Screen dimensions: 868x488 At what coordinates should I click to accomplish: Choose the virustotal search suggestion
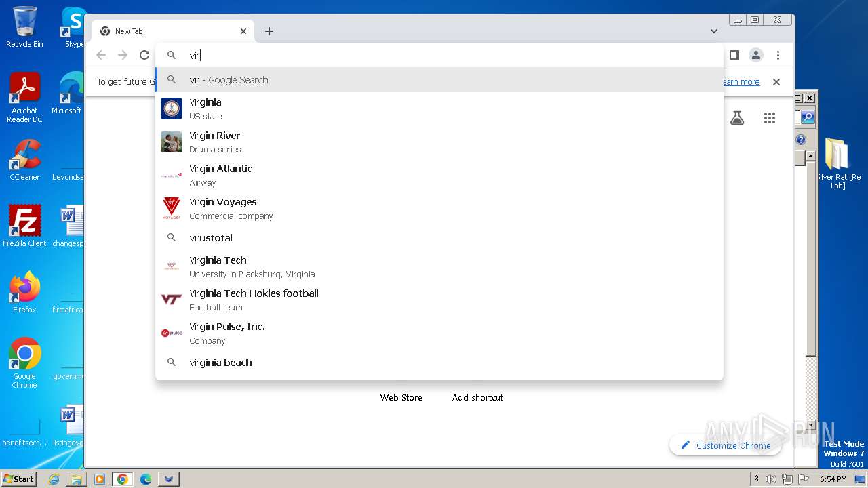pos(439,238)
